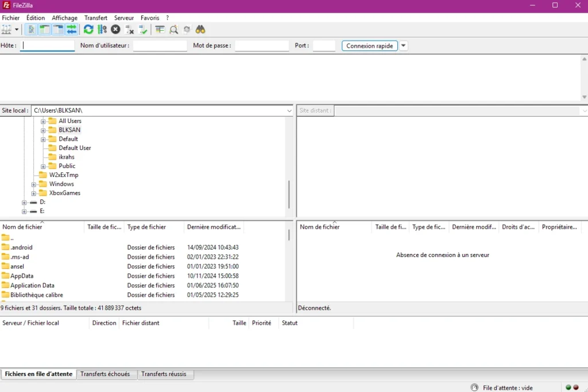588x392 pixels.
Task: Expand the Default folder node
Action: (43, 139)
